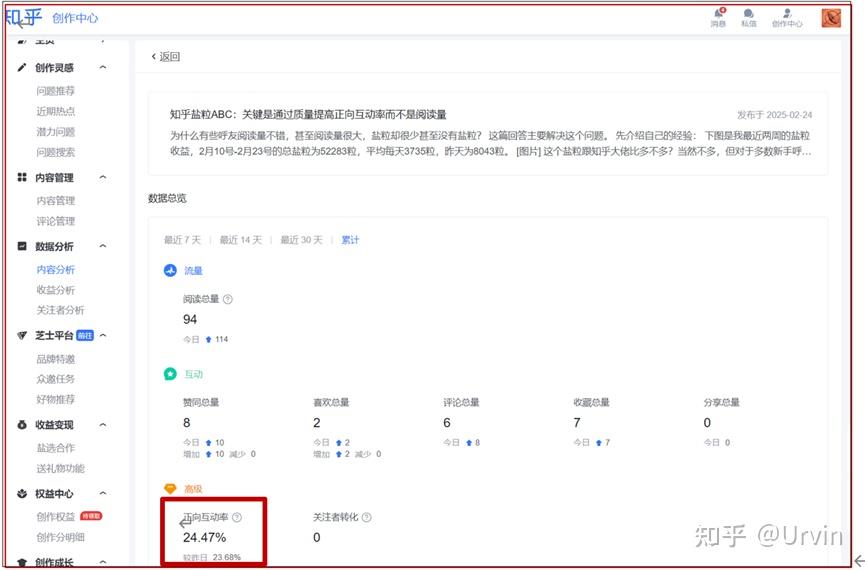Image resolution: width=865 pixels, height=570 pixels.
Task: Open 潜力问题 in the sidebar
Action: pyautogui.click(x=56, y=132)
